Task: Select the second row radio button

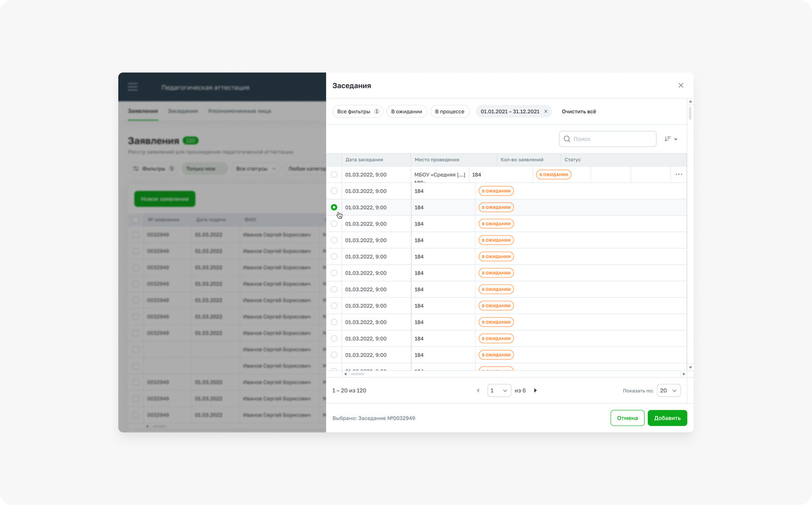Action: tap(334, 191)
